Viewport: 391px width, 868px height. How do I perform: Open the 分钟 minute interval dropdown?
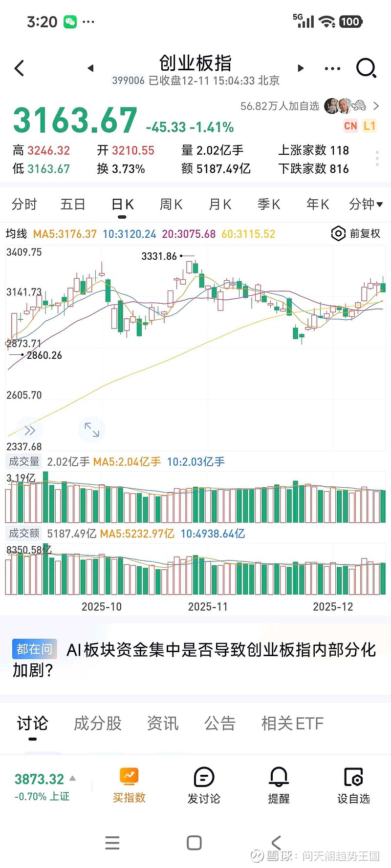[366, 204]
